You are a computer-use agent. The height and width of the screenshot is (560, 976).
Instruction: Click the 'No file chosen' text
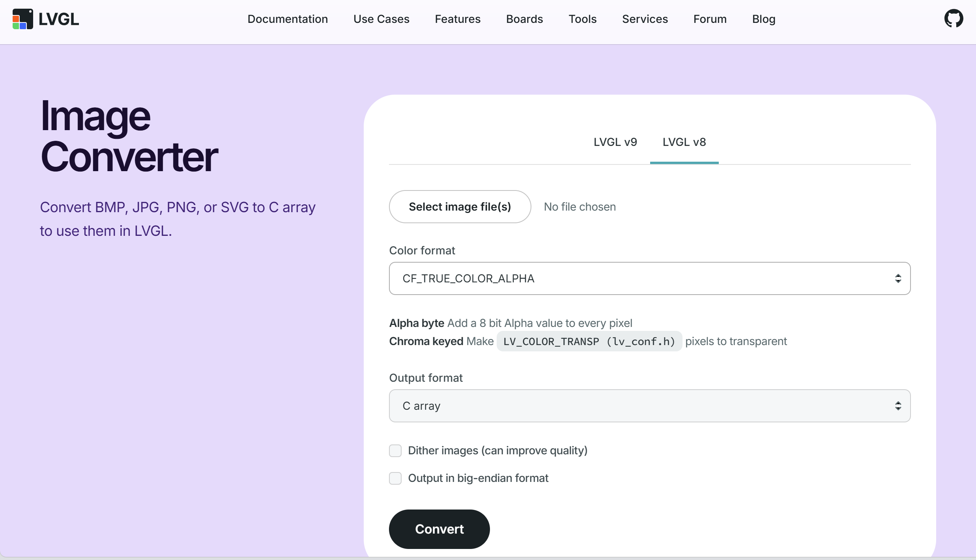tap(580, 207)
